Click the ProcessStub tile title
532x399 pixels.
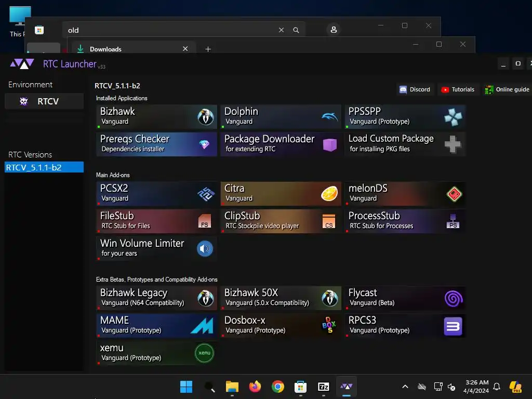[x=374, y=216]
